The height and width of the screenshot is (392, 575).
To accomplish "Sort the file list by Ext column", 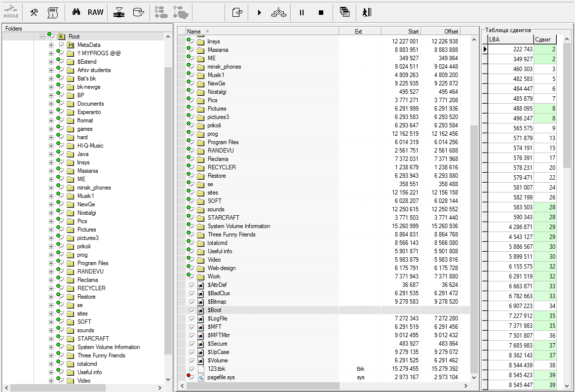I will (x=360, y=32).
